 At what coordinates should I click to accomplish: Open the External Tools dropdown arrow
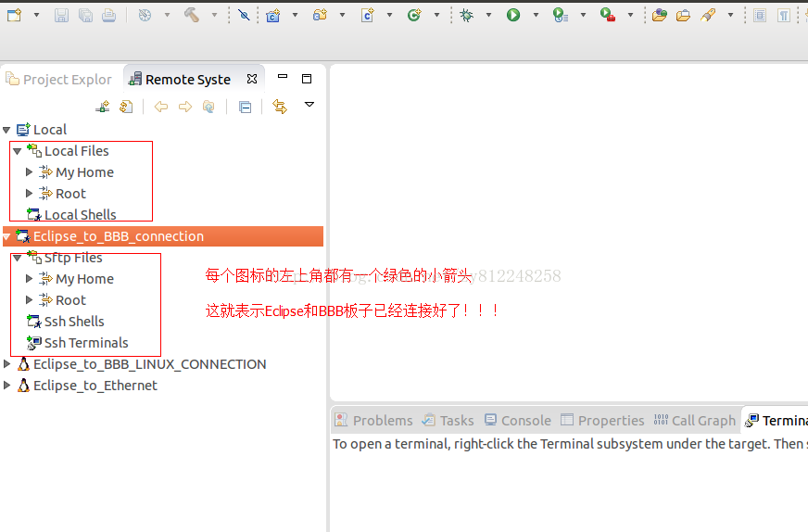pos(630,15)
